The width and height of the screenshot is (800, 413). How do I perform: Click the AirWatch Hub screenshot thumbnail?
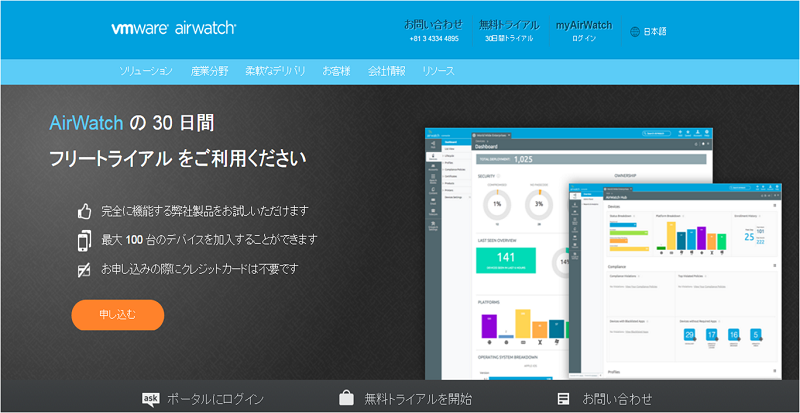(675, 281)
